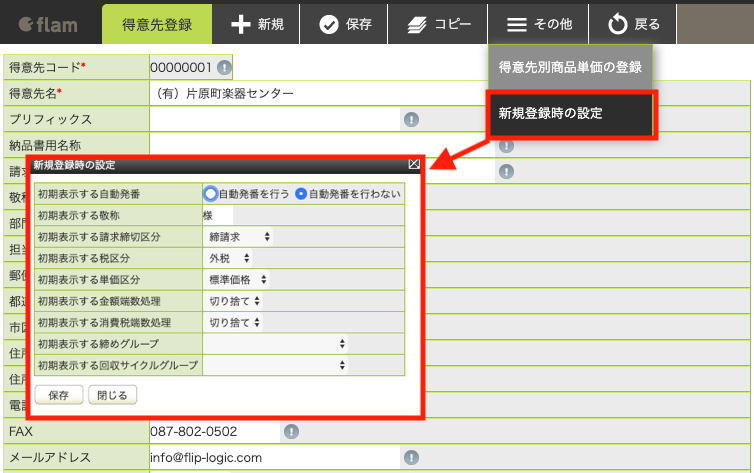
Task: Open the 税区分 dropdown showing 外税
Action: pyautogui.click(x=229, y=258)
